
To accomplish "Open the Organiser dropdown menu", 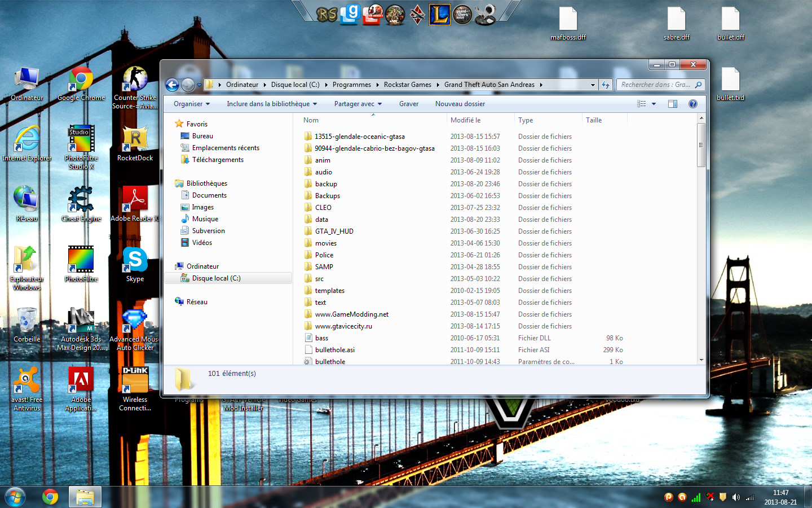I will point(192,104).
